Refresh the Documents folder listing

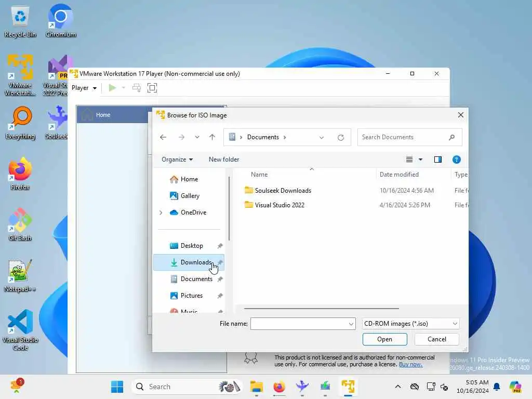(341, 137)
